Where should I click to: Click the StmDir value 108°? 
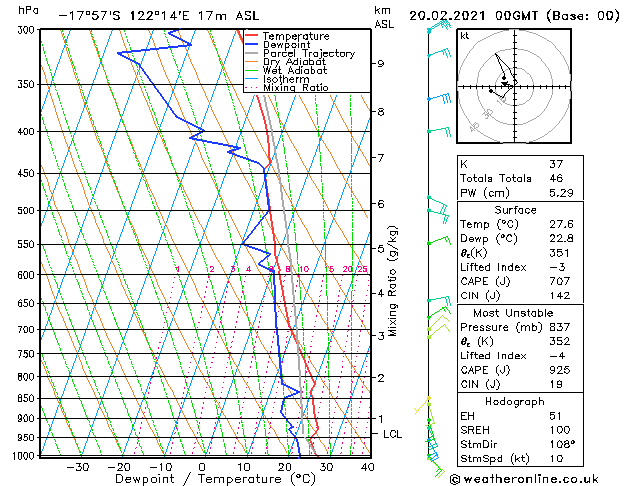(x=562, y=444)
